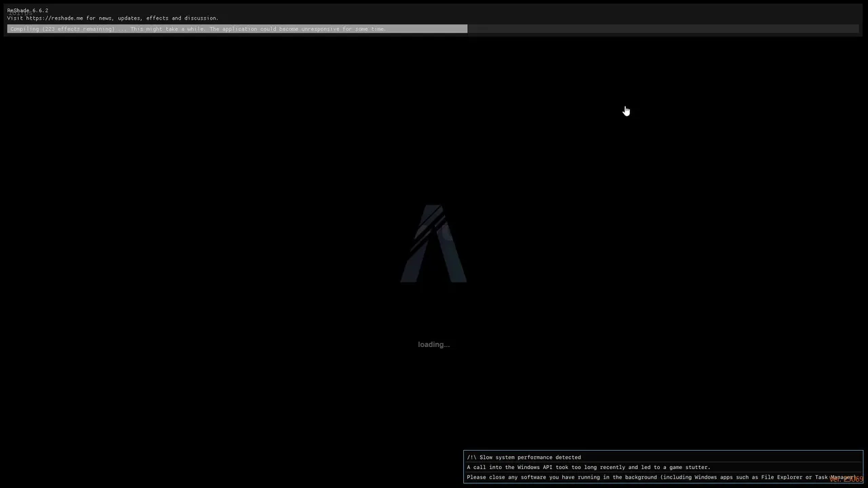Viewport: 868px width, 488px height.
Task: Open the reshade.me visit link text
Action: pyautogui.click(x=113, y=18)
